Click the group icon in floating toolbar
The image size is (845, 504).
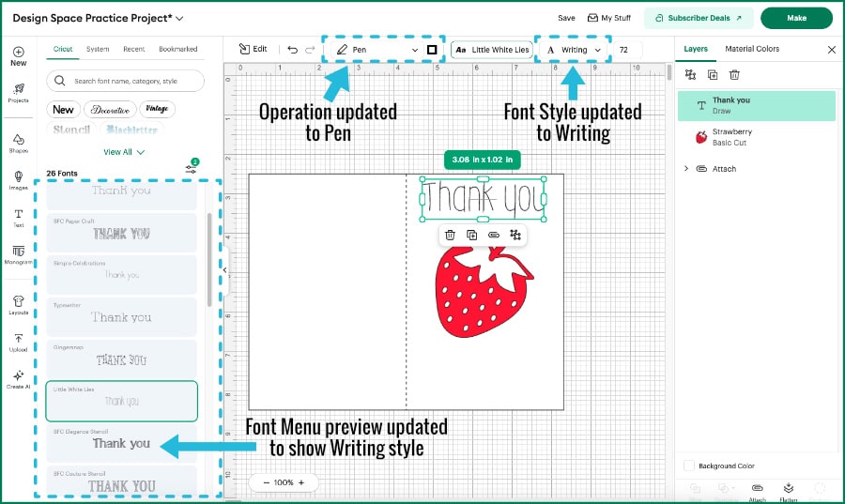[x=515, y=235]
